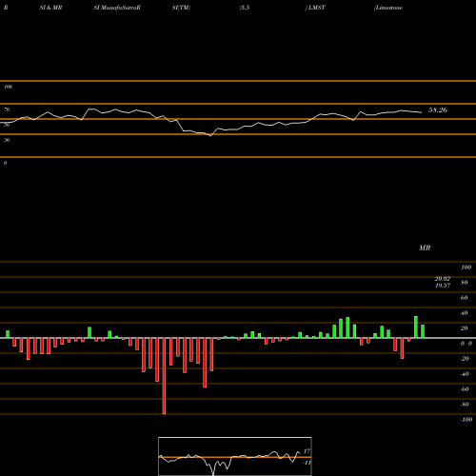
Task: Click the 40 label on MR axis
Action: 465,313
